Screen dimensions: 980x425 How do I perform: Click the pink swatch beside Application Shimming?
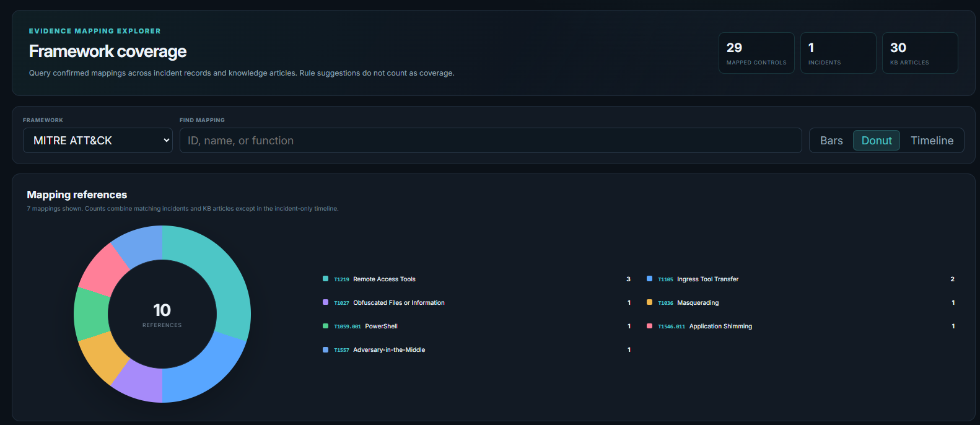(x=649, y=326)
